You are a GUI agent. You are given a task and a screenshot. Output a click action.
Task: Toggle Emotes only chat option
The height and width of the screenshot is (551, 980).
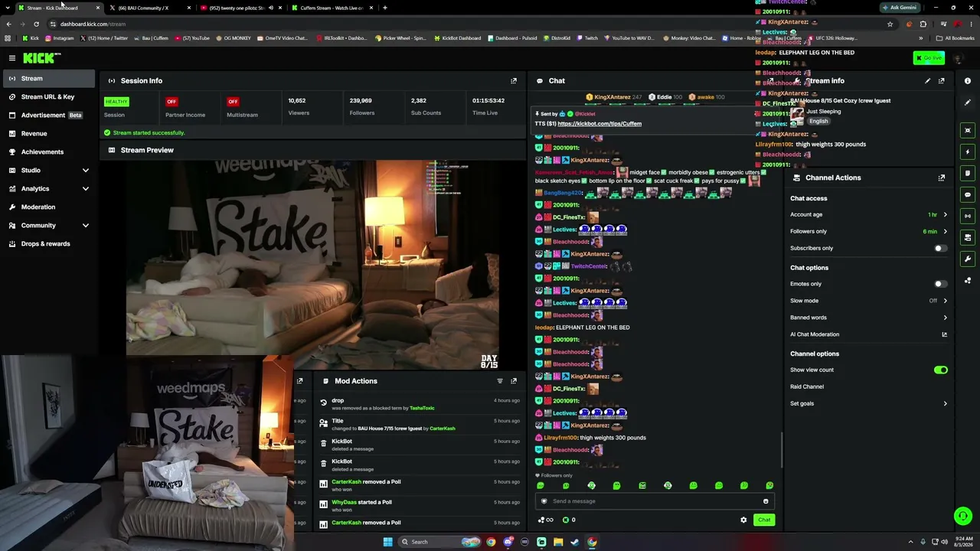click(x=940, y=284)
